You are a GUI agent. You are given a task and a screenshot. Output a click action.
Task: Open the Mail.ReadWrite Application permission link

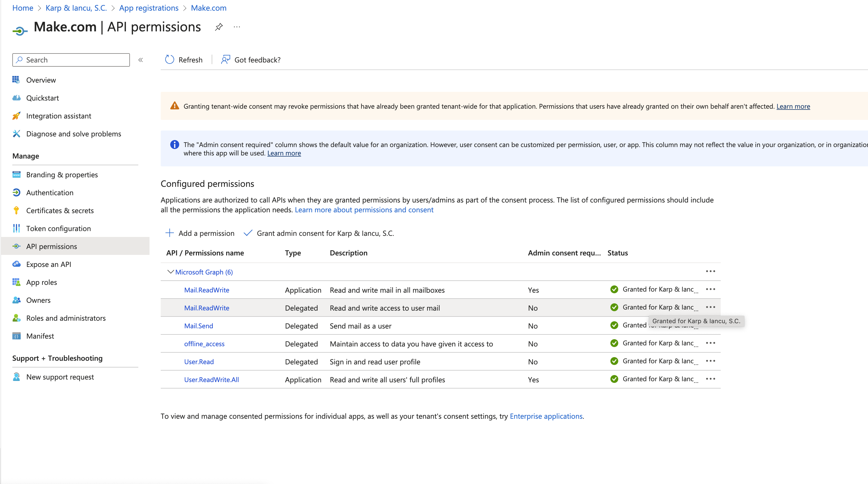(x=207, y=290)
